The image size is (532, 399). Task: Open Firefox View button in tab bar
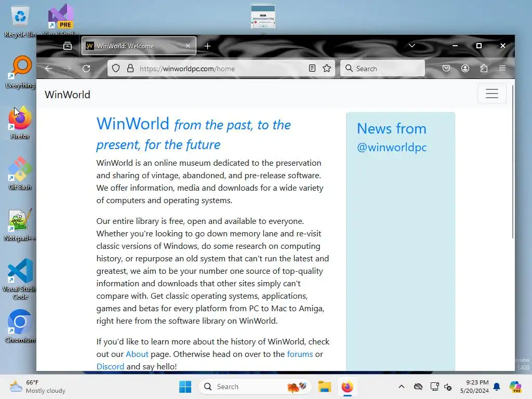[x=68, y=46]
